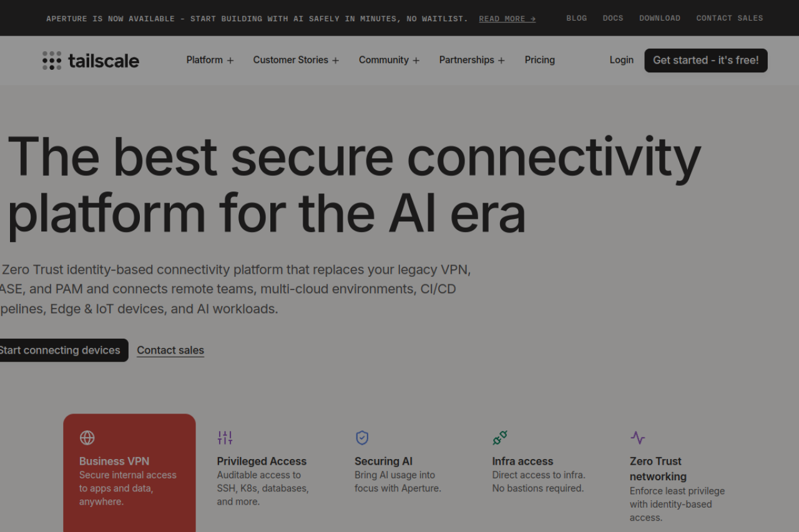Click the globe icon on Business VPN card

click(87, 438)
